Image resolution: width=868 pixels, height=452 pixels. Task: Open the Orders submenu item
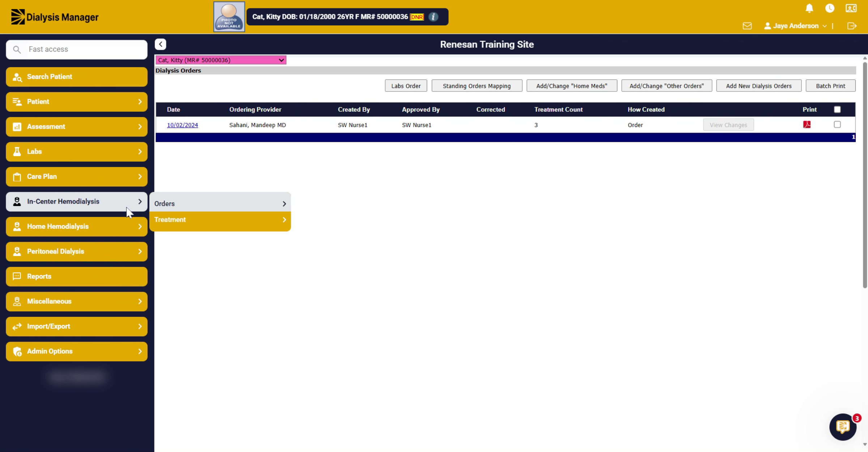coord(220,204)
